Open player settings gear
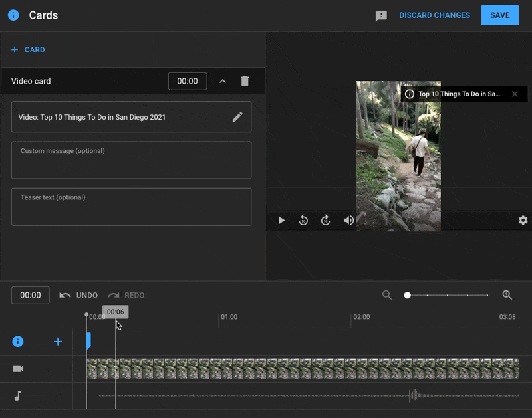The width and height of the screenshot is (532, 418). (523, 220)
